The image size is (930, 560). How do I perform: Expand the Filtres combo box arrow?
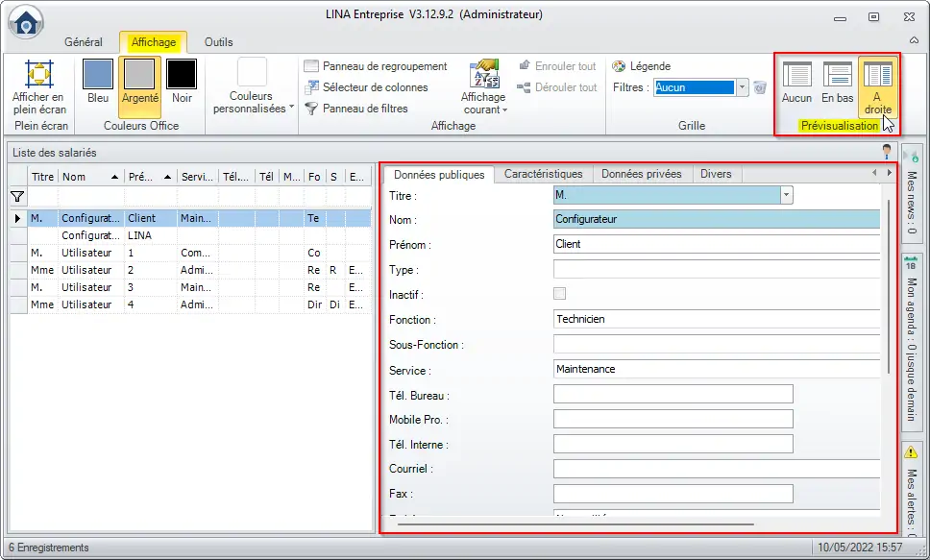pyautogui.click(x=742, y=87)
